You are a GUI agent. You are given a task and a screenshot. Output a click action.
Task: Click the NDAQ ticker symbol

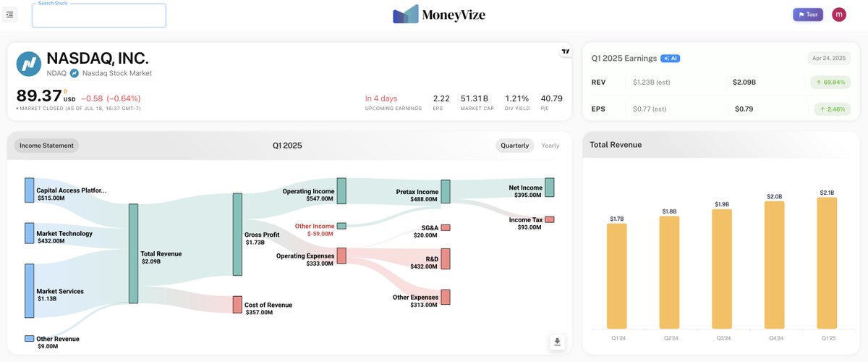point(56,73)
